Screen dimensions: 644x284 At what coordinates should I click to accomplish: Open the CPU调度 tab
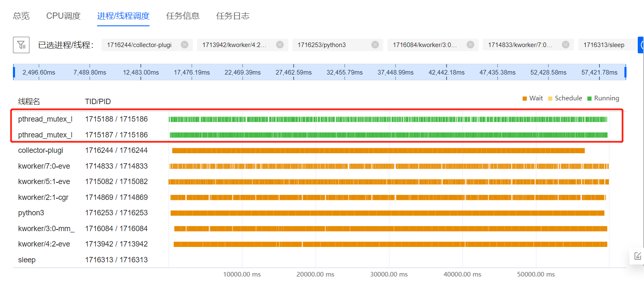point(63,16)
